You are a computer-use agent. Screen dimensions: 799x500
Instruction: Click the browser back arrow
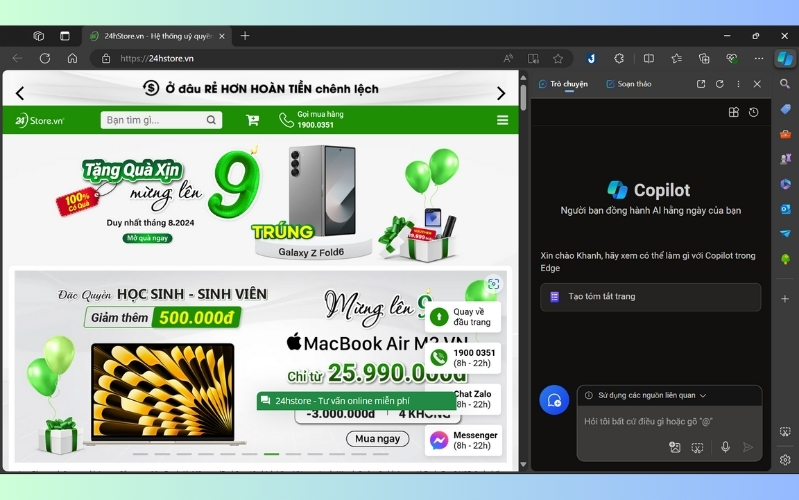[17, 58]
